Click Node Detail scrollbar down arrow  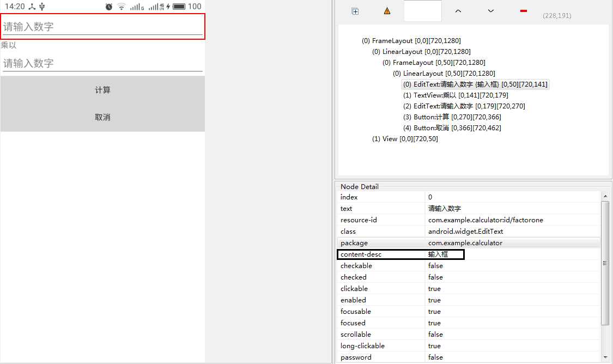point(605,357)
